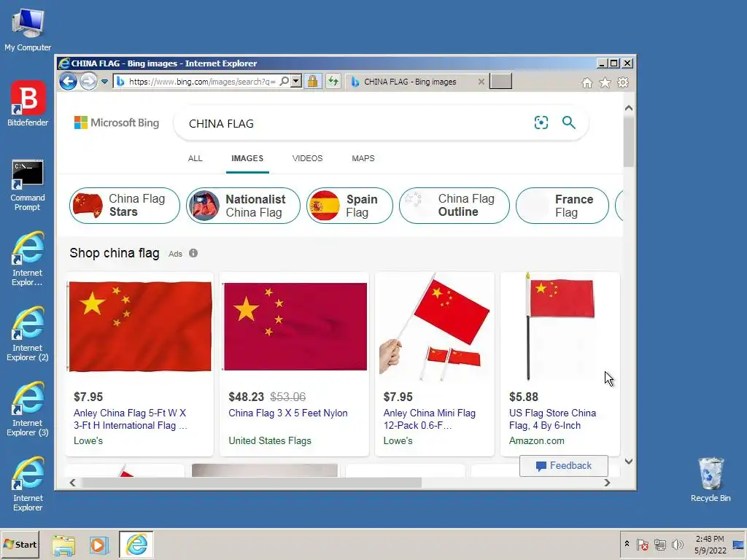Open China Flag 3 X 5 Feet Nylon link
This screenshot has height=560, width=747.
pos(288,413)
